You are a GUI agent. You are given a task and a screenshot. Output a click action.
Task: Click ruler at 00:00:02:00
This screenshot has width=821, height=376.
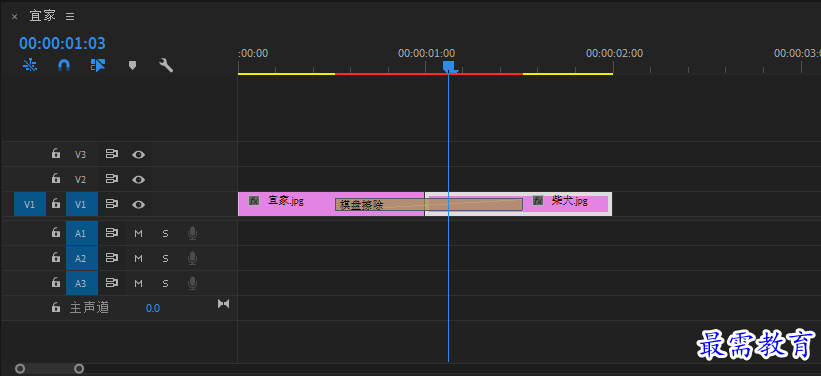(x=614, y=53)
